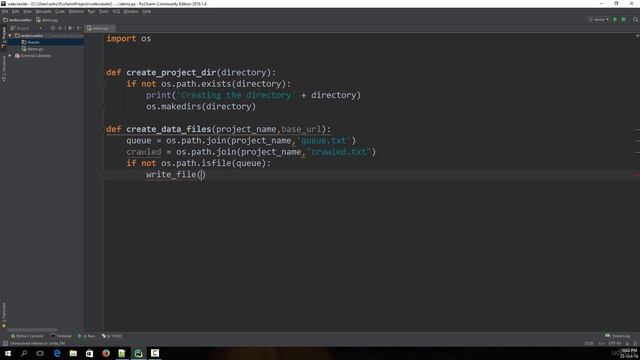Click 'os.makedirs(directory)' code line
Image resolution: width=640 pixels, height=360 pixels.
201,107
